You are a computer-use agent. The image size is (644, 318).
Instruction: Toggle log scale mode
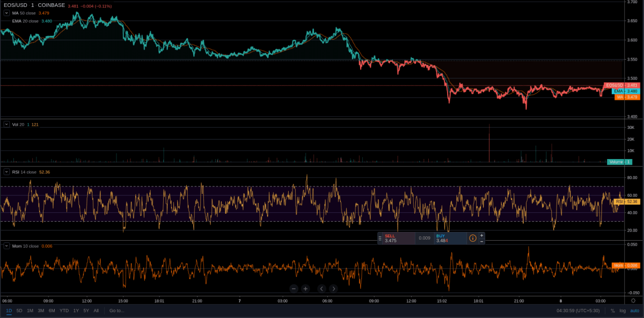tap(623, 310)
